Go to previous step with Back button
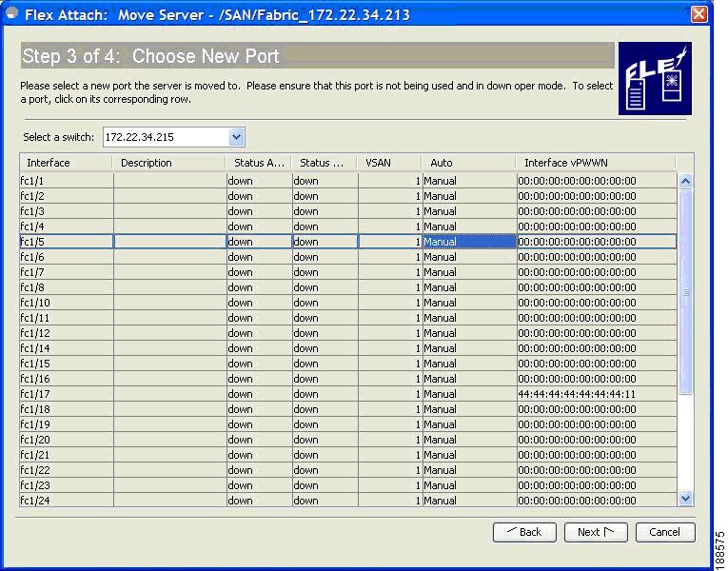The image size is (728, 571). coord(524,532)
